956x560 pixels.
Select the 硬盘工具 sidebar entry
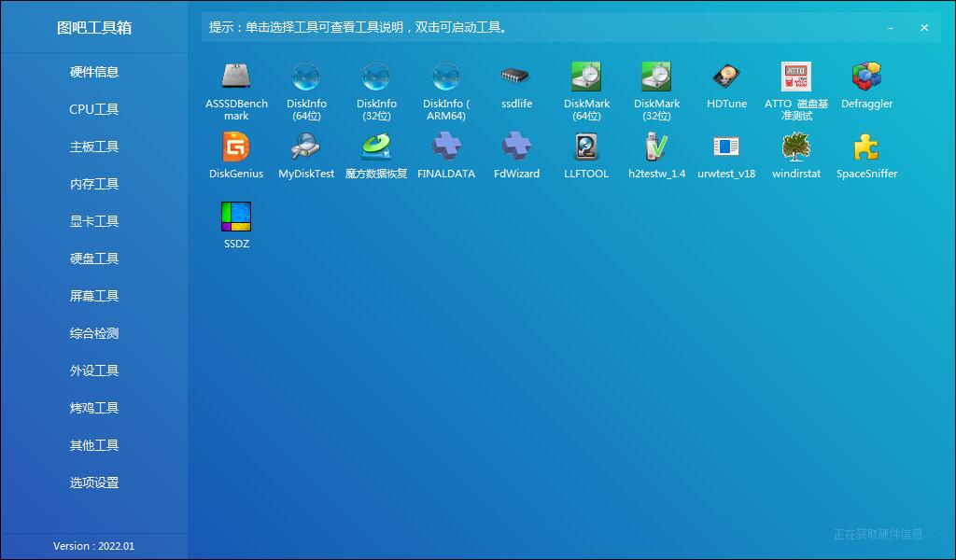[x=93, y=259]
